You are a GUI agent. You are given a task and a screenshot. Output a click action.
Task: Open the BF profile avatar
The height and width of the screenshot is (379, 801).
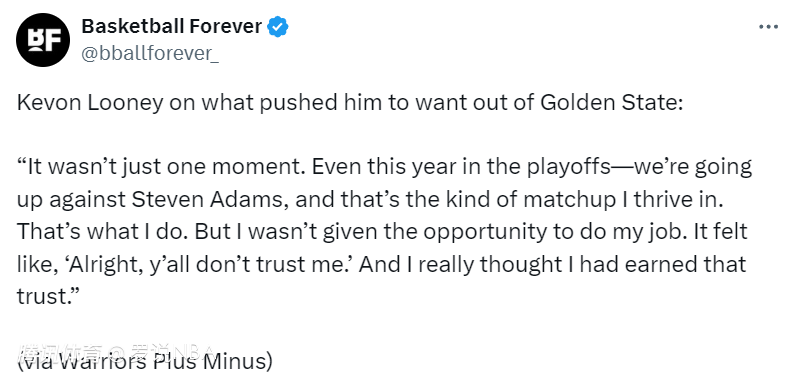pyautogui.click(x=43, y=40)
